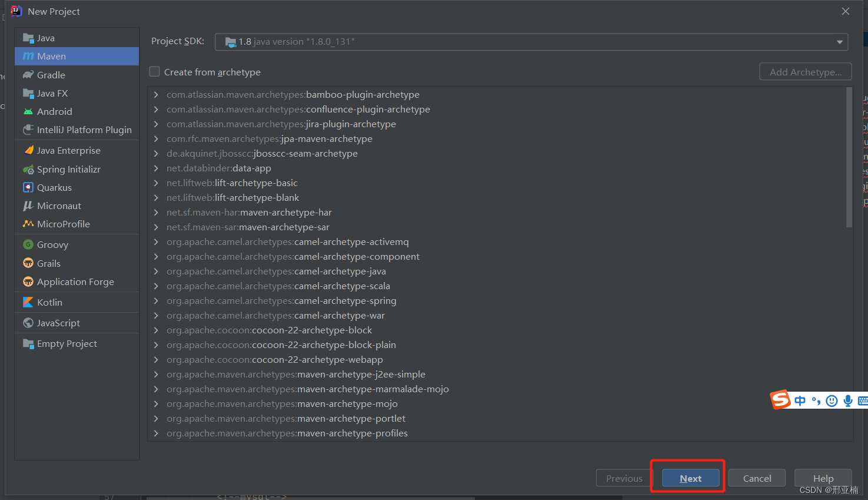The height and width of the screenshot is (500, 868).
Task: Click the MicroProfile icon
Action: point(28,224)
